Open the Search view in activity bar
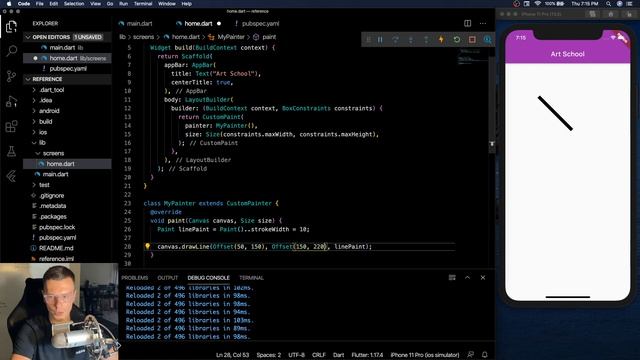Viewport: 640px width, 360px height. [11, 51]
